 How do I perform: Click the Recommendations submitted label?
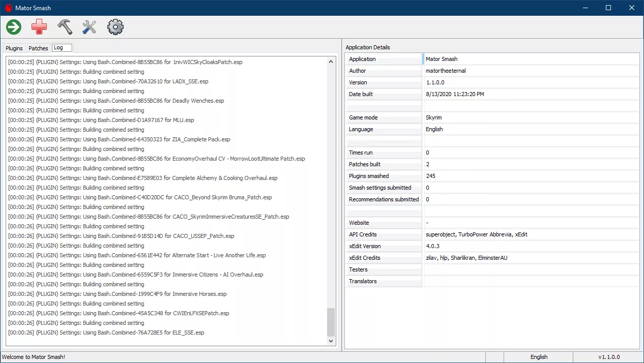coord(384,199)
